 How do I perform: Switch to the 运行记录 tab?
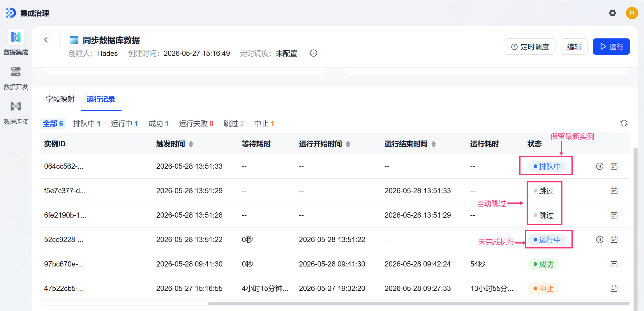coord(101,99)
